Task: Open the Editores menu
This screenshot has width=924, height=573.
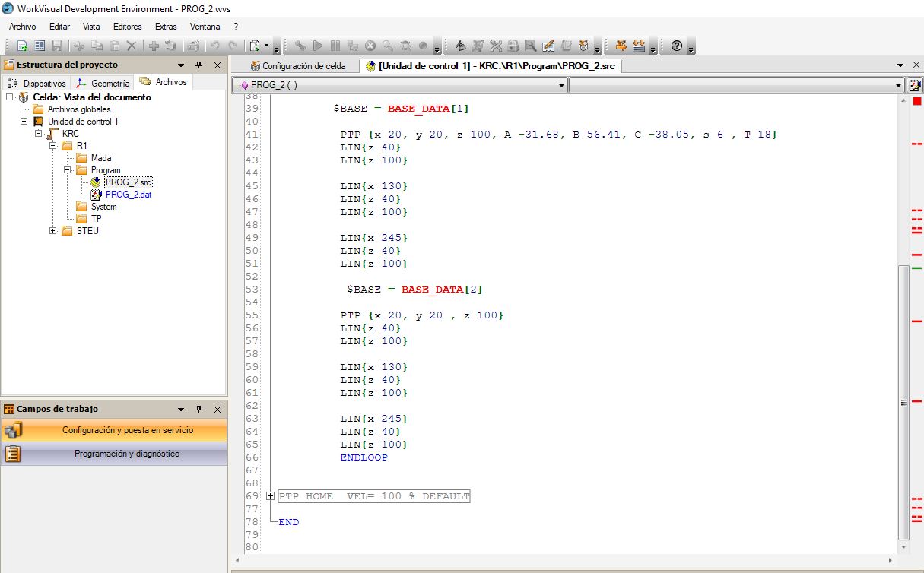Action: click(128, 26)
